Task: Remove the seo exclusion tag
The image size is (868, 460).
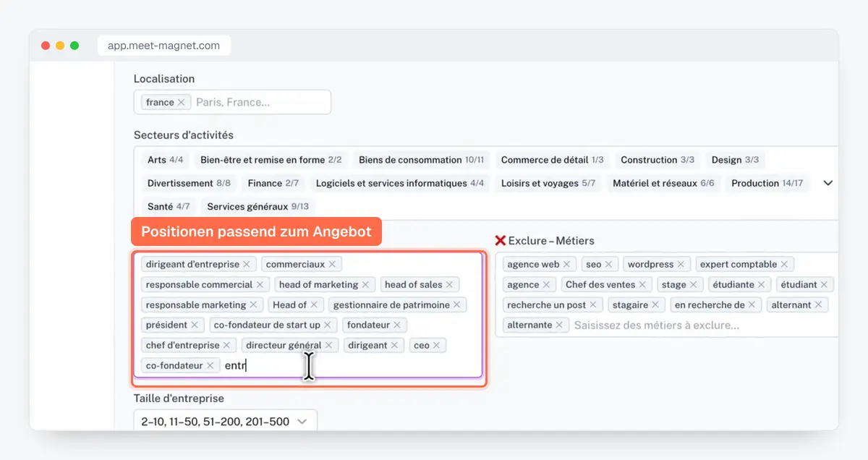Action: click(x=608, y=265)
